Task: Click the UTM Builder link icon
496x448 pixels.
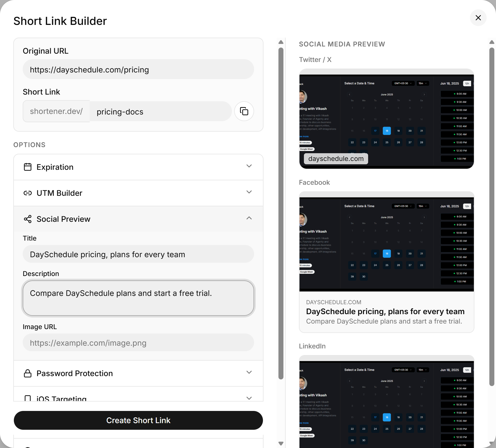Action: point(28,193)
